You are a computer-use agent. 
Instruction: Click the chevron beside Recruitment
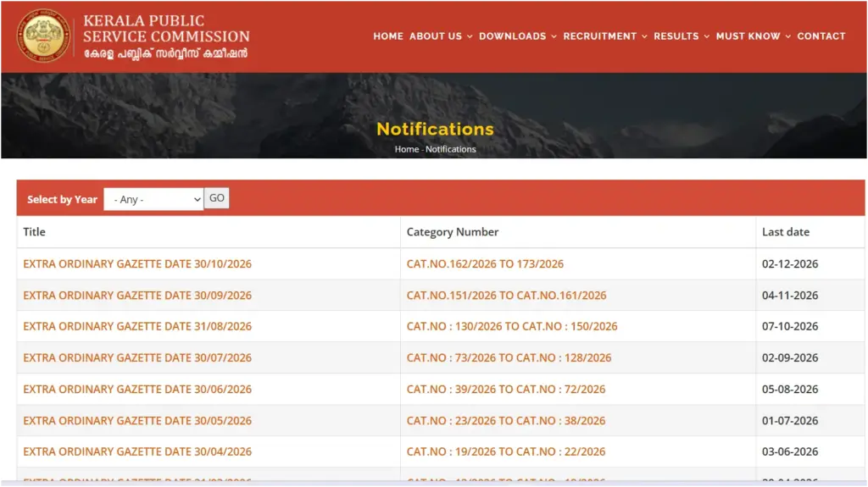point(644,36)
